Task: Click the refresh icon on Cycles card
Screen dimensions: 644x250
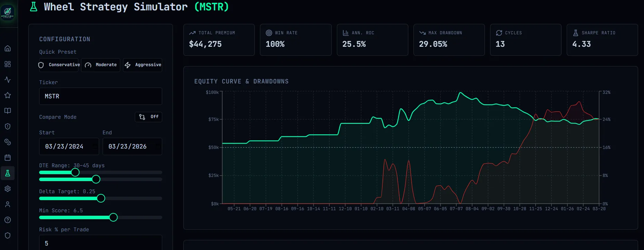Action: (x=499, y=33)
